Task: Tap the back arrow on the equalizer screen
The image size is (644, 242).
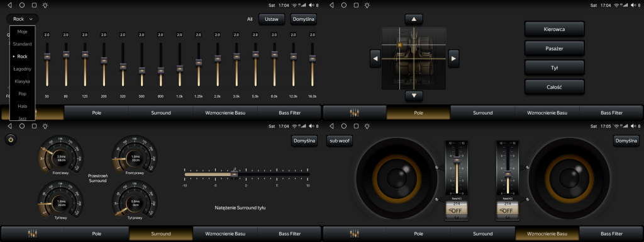Action: (x=9, y=5)
